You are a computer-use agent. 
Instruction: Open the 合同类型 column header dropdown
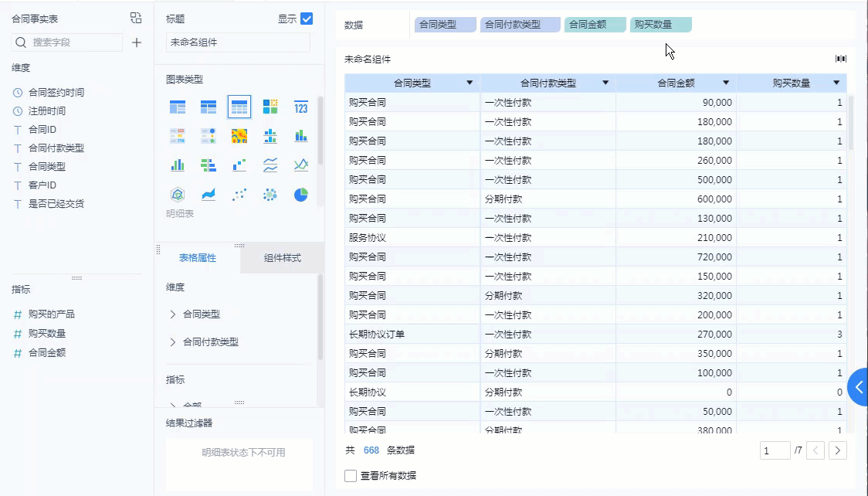[x=470, y=83]
